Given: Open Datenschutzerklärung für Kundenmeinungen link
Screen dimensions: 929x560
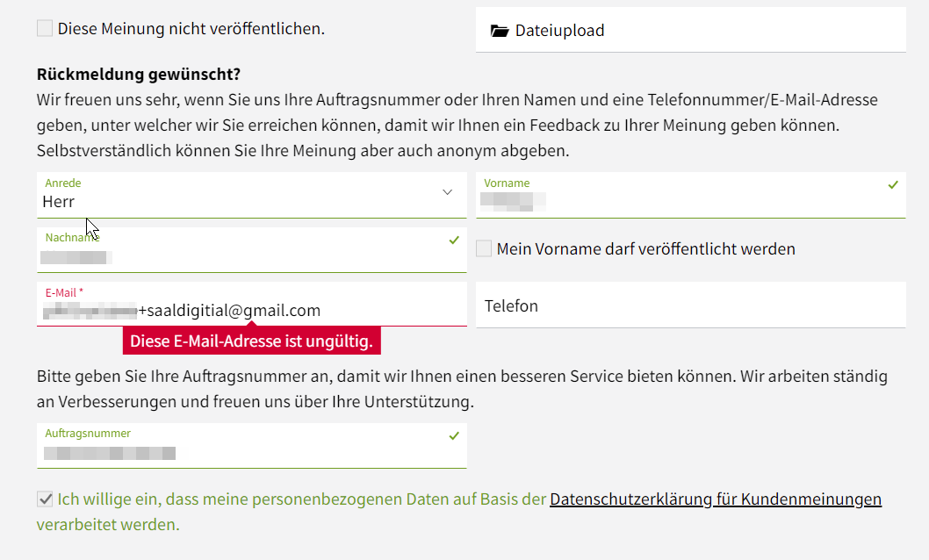Looking at the screenshot, I should pyautogui.click(x=715, y=499).
